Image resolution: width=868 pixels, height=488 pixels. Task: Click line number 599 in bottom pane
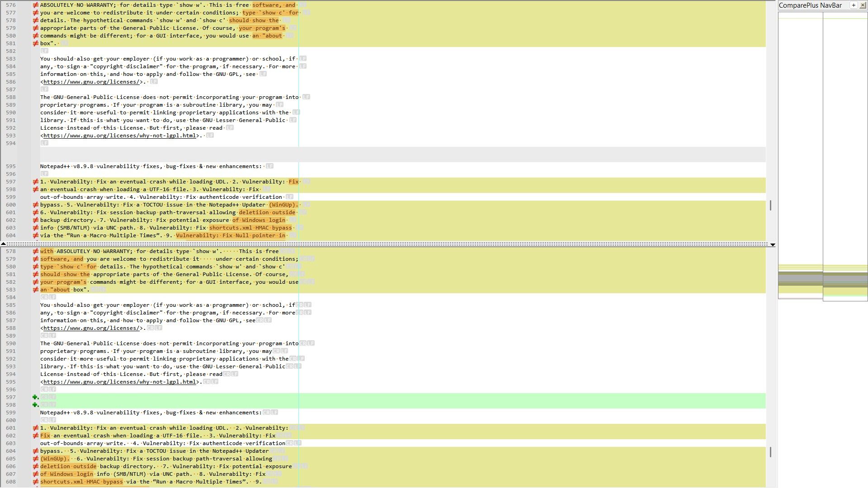pyautogui.click(x=11, y=413)
